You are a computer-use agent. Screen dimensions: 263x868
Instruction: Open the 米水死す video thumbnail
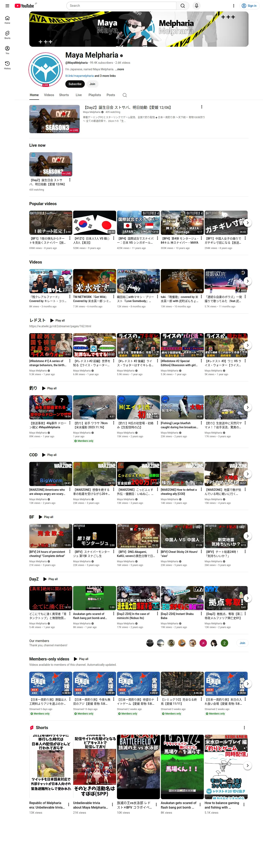click(x=94, y=281)
